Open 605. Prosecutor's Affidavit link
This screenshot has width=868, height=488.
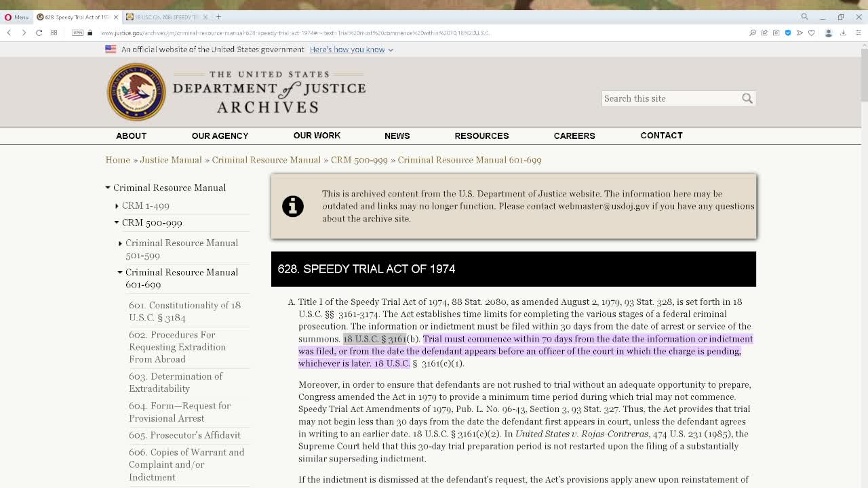(x=184, y=435)
